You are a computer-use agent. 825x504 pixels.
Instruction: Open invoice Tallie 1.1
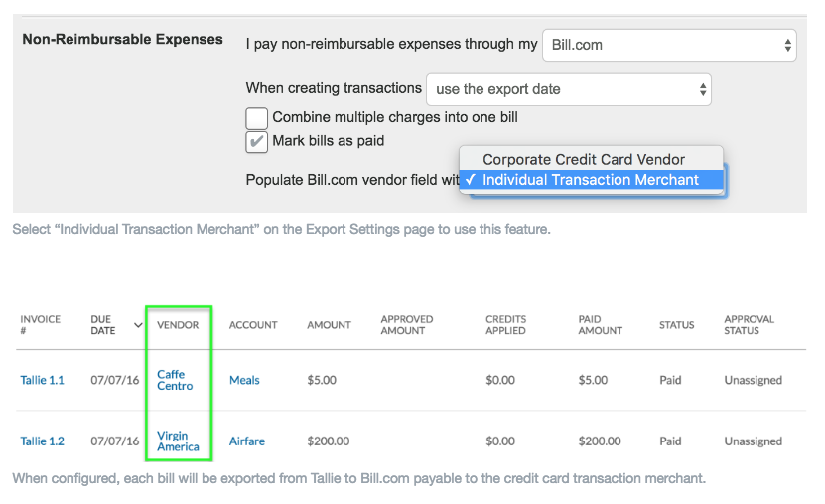42,381
